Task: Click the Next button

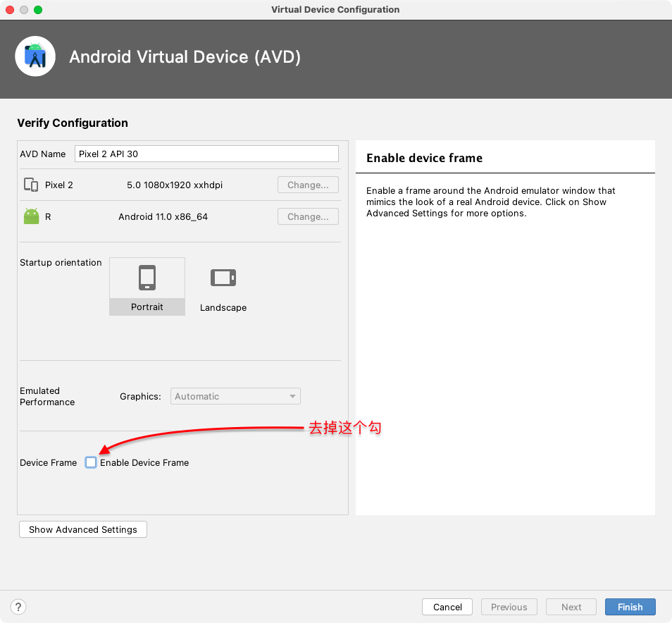Action: click(x=571, y=607)
